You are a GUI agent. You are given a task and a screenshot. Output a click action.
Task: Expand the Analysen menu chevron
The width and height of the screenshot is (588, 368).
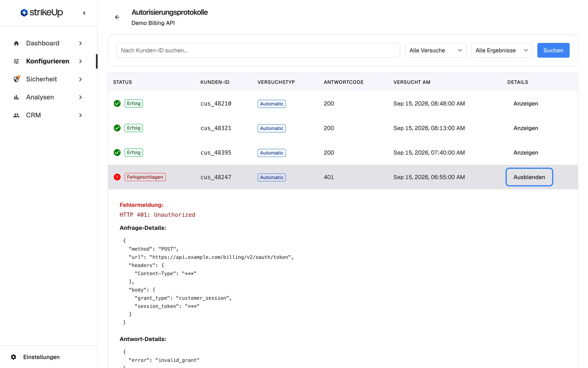[80, 97]
